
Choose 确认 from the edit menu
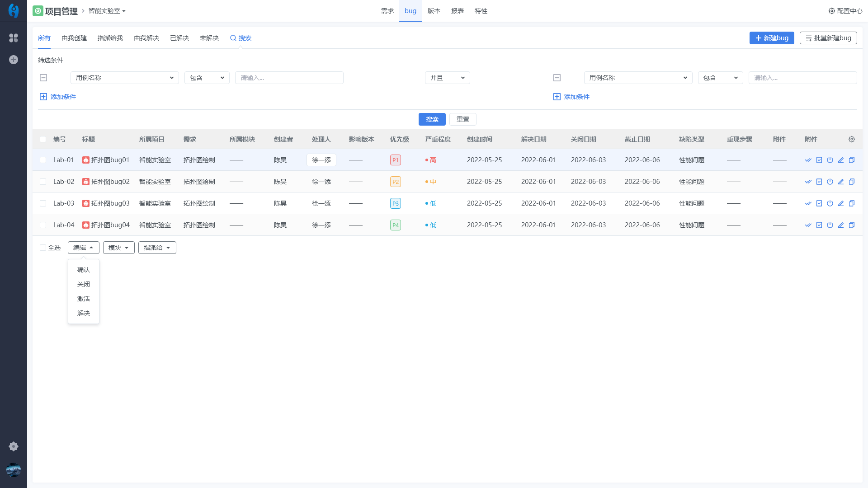click(x=84, y=270)
